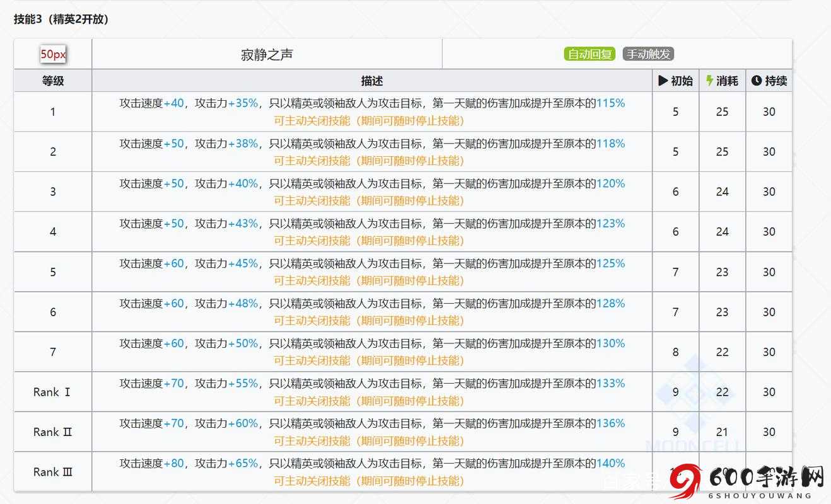Click the Rank Ⅱ level cell
This screenshot has height=504, width=831.
tap(53, 432)
